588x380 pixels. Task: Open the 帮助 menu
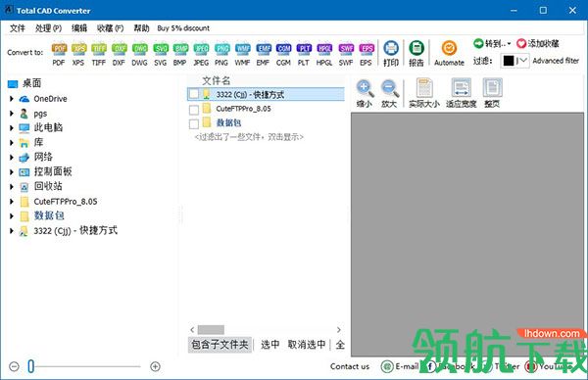(x=141, y=28)
